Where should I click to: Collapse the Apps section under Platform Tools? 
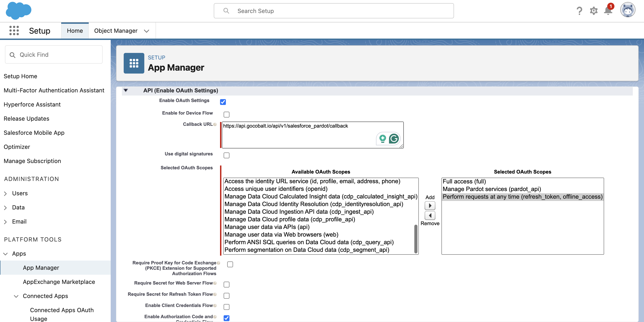[6, 253]
